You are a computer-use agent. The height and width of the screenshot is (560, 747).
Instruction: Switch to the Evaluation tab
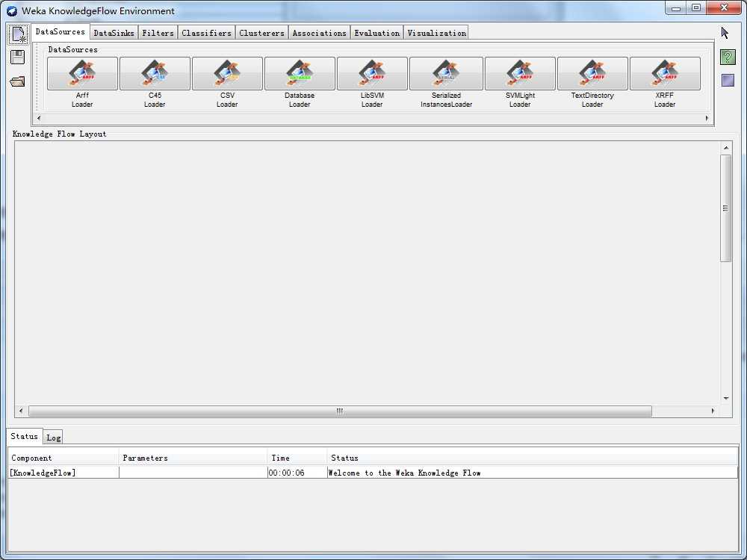(x=376, y=33)
